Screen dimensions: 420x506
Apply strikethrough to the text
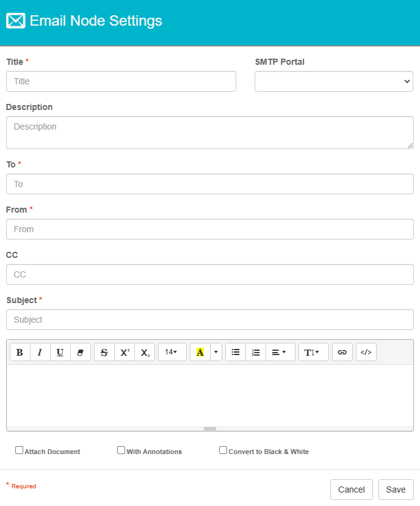click(x=104, y=352)
